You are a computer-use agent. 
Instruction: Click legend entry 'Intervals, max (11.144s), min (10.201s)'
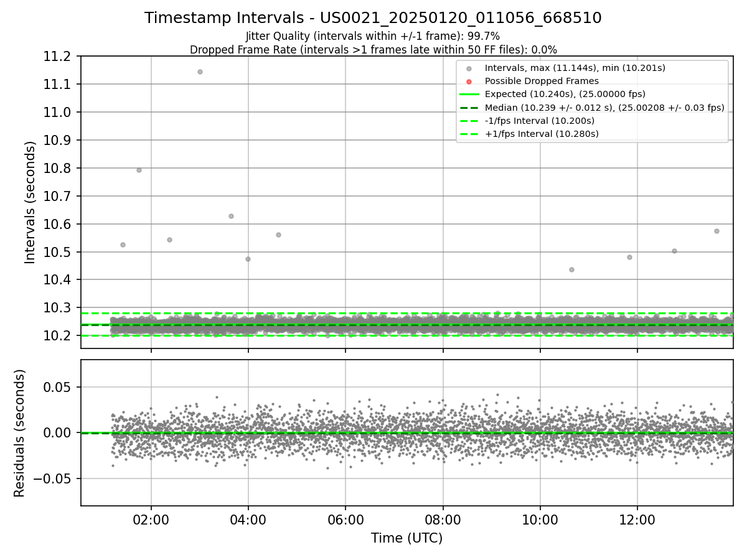[575, 68]
